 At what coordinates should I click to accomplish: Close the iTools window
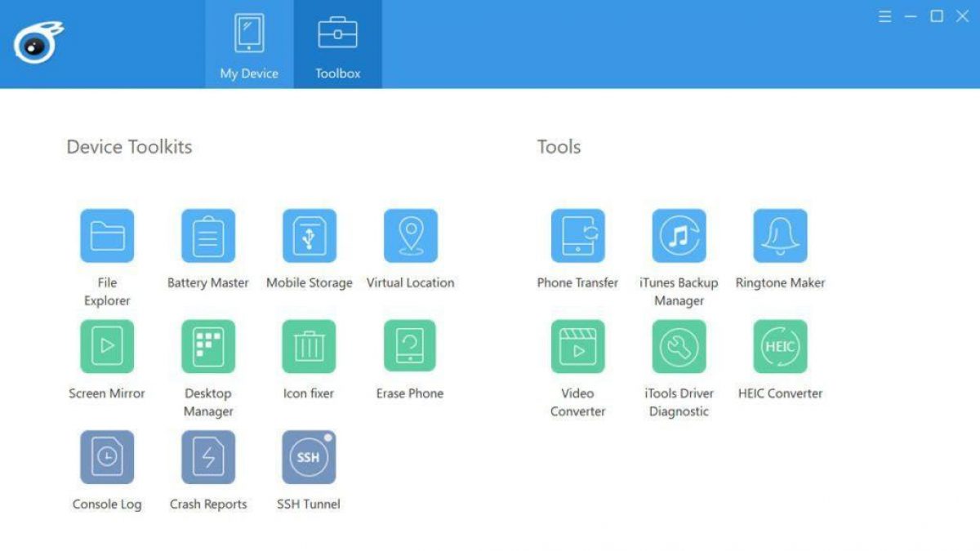963,16
